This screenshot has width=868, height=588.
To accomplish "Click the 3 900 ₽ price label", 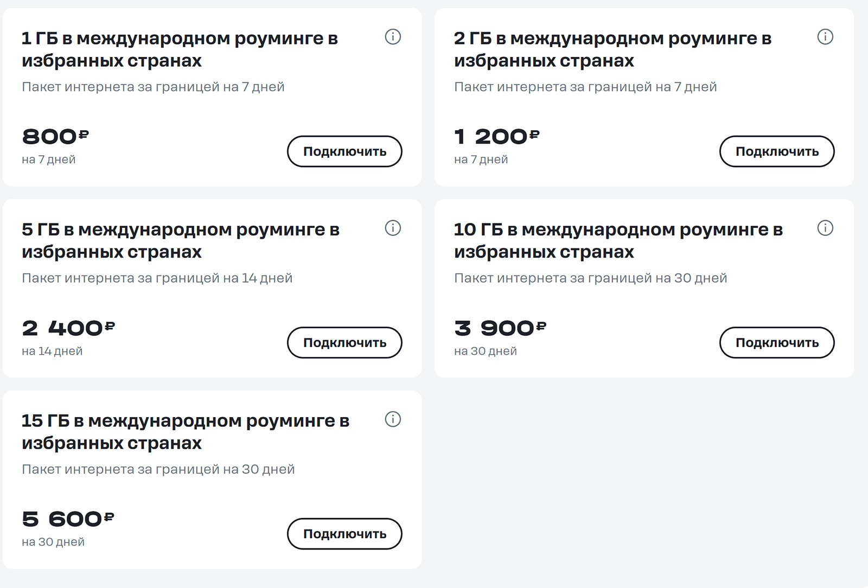I will coord(500,328).
